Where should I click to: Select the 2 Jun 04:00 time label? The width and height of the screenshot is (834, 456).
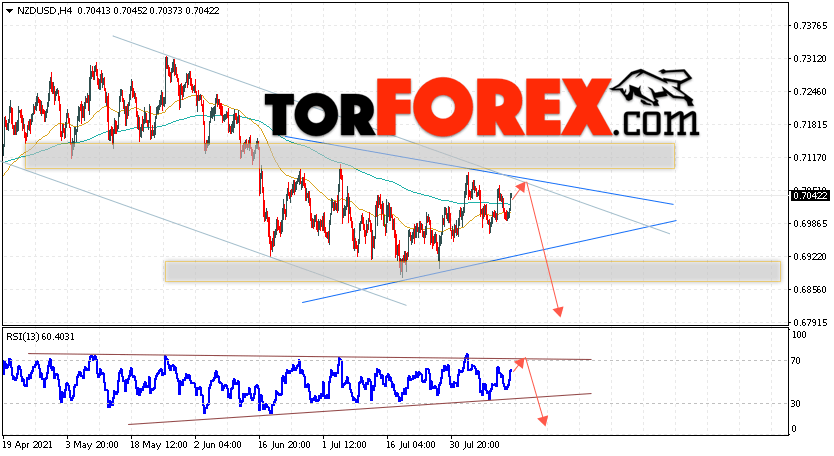218,444
